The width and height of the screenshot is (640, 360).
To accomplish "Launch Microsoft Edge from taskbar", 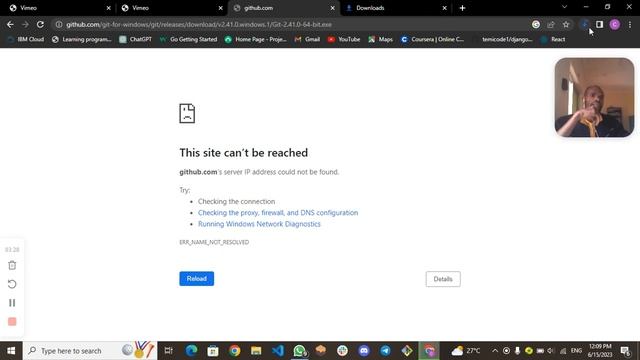I will [191, 351].
